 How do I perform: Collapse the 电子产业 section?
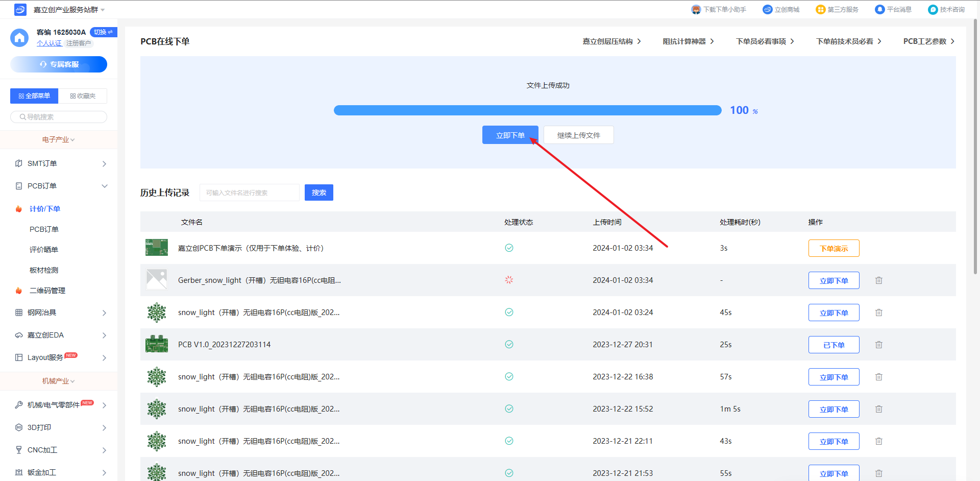pyautogui.click(x=58, y=139)
